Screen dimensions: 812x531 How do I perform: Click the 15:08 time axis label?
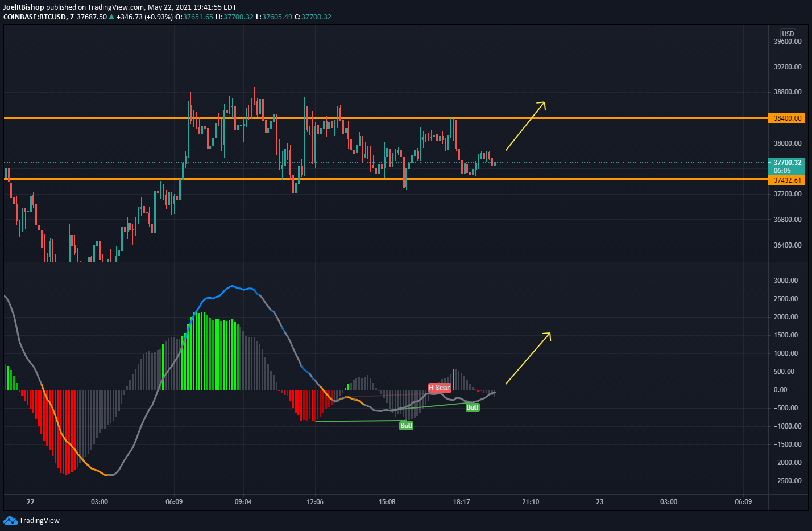387,502
